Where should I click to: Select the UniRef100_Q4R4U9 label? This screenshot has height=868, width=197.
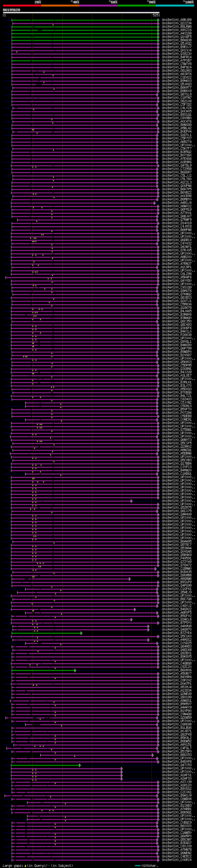pos(177,515)
